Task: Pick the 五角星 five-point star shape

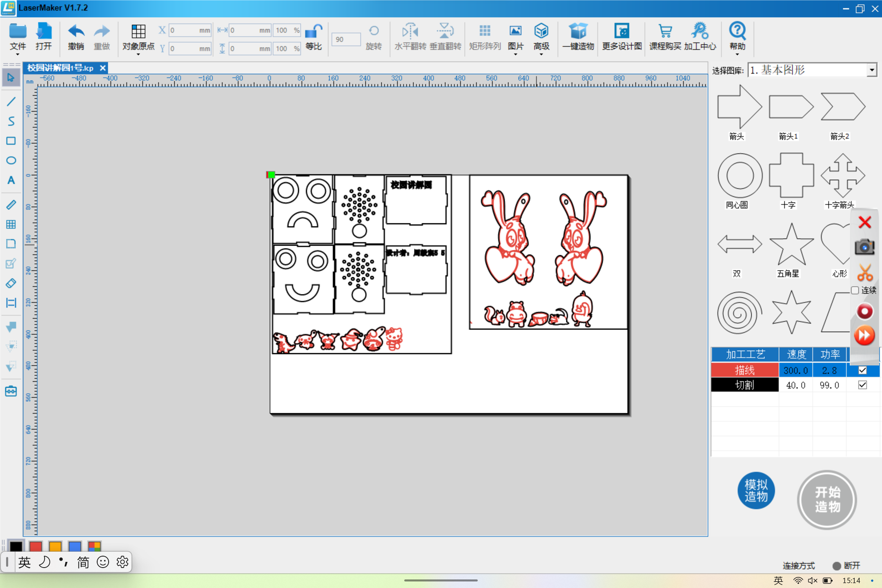Action: [791, 244]
